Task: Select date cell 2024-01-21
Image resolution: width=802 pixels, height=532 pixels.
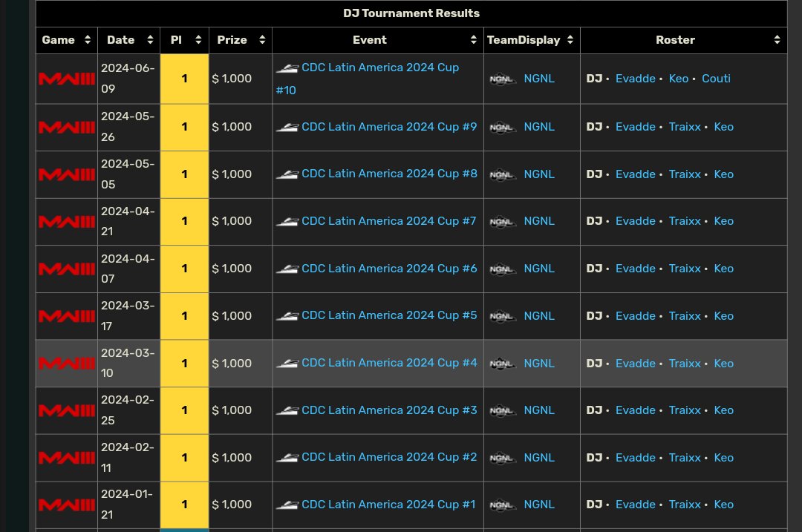Action: tap(129, 505)
